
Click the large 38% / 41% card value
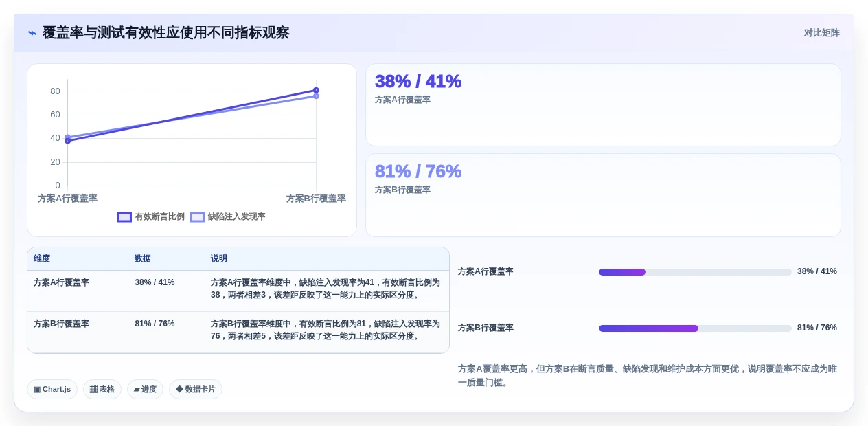pos(418,81)
